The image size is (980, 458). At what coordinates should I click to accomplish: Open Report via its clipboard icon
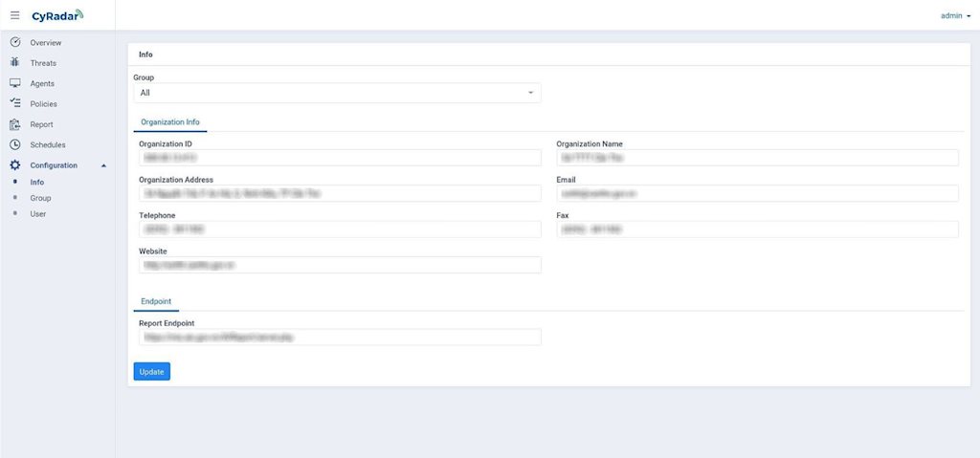coord(15,124)
